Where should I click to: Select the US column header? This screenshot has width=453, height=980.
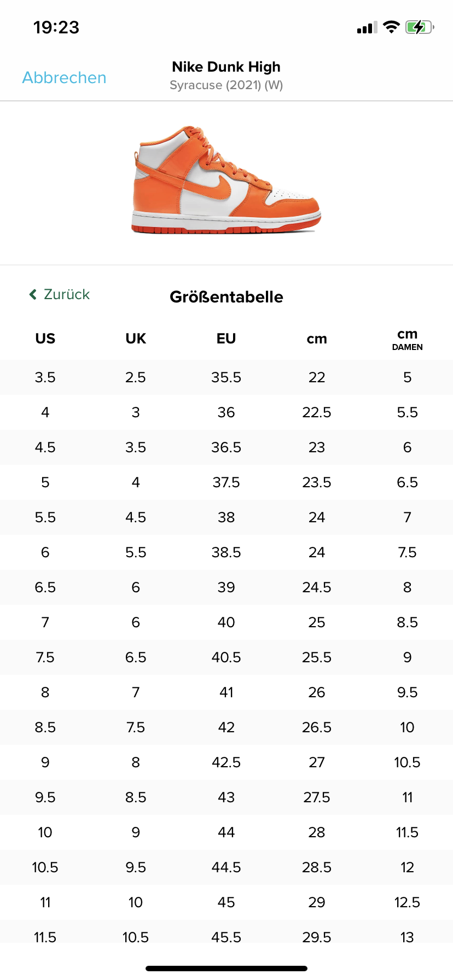click(45, 339)
